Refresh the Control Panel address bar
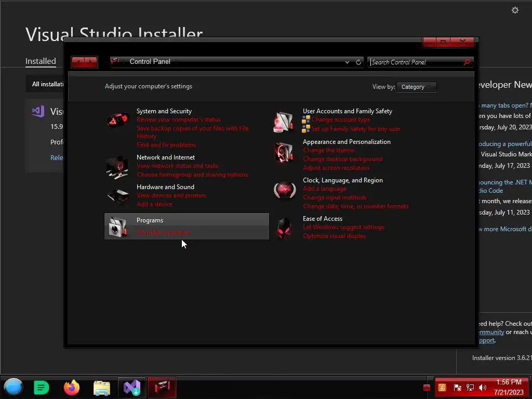 coord(358,62)
